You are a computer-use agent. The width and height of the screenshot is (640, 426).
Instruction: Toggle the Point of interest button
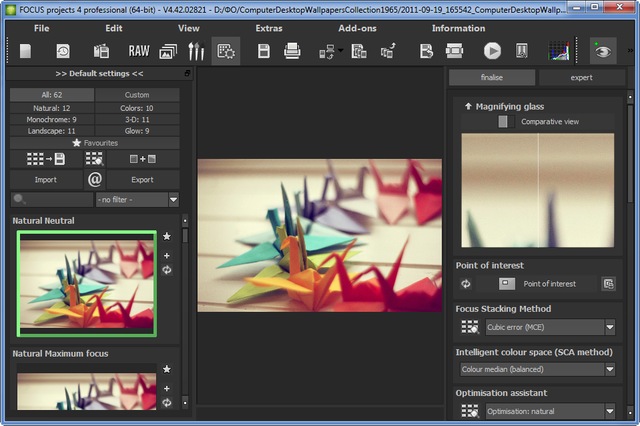click(x=505, y=284)
